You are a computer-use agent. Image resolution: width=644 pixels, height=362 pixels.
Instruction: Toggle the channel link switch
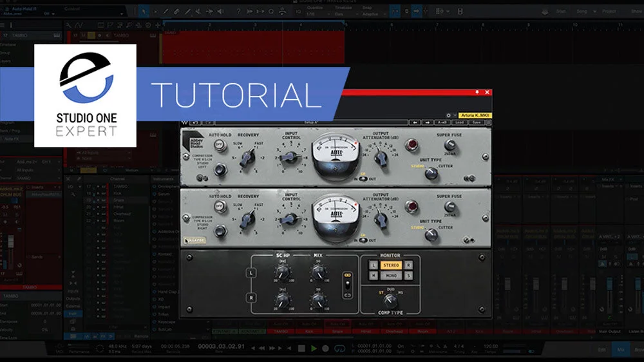348,285
